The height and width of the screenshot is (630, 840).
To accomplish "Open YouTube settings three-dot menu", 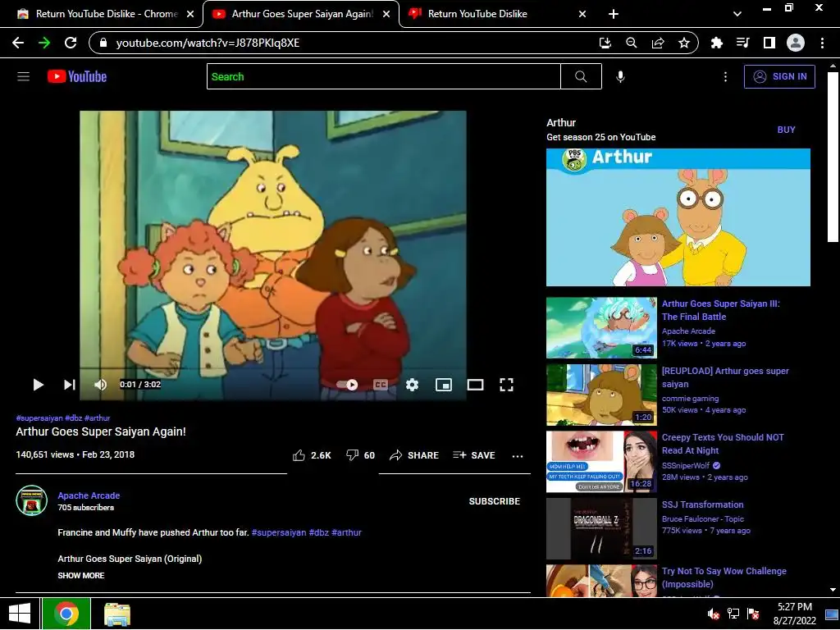I will click(725, 76).
